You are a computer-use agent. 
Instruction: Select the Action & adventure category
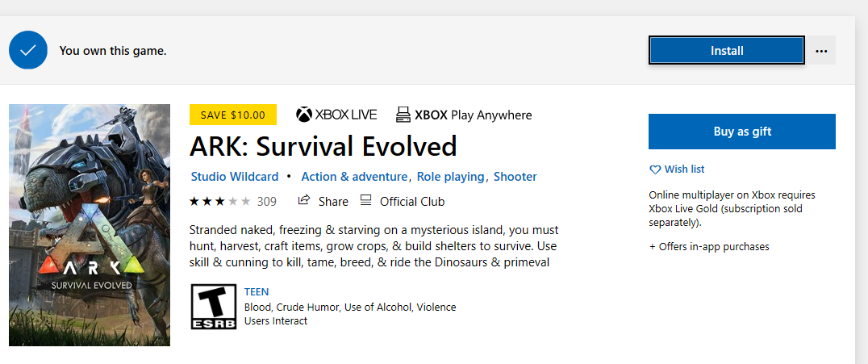(354, 177)
